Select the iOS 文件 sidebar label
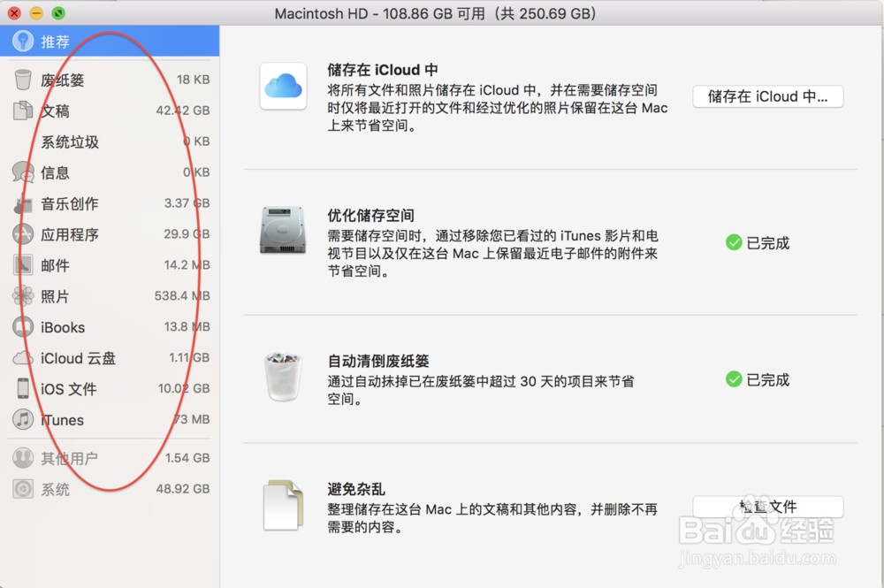Image resolution: width=884 pixels, height=588 pixels. click(x=69, y=389)
